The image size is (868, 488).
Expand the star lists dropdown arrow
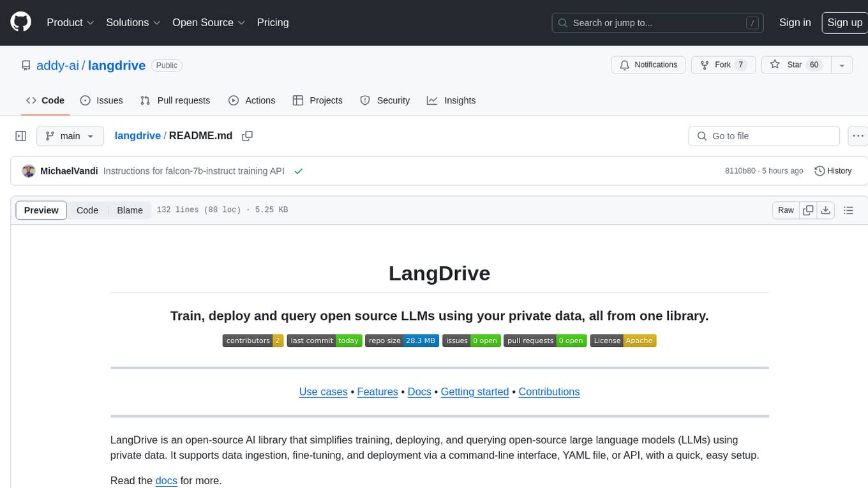coord(842,65)
